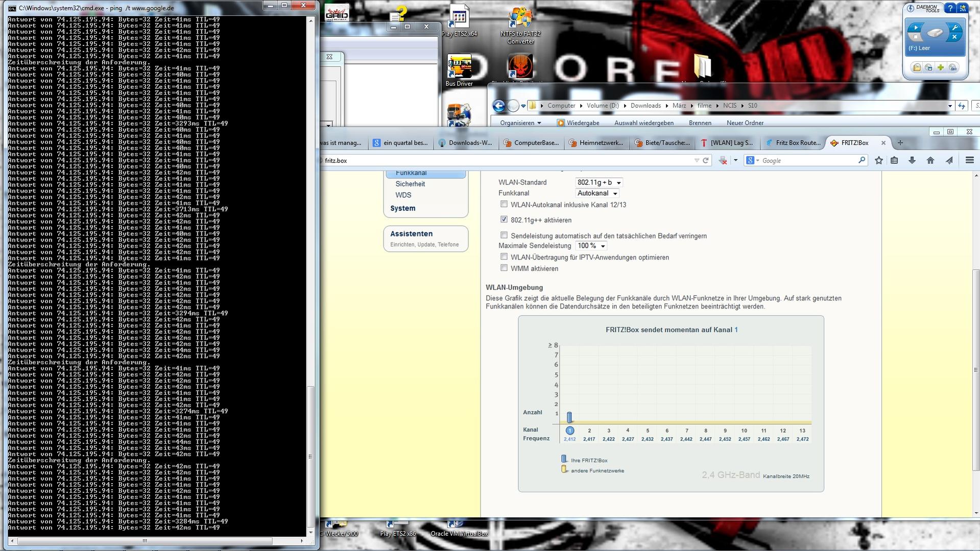Open Maximale Sendeleistung 100 % dropdown
The width and height of the screenshot is (980, 551).
point(591,246)
